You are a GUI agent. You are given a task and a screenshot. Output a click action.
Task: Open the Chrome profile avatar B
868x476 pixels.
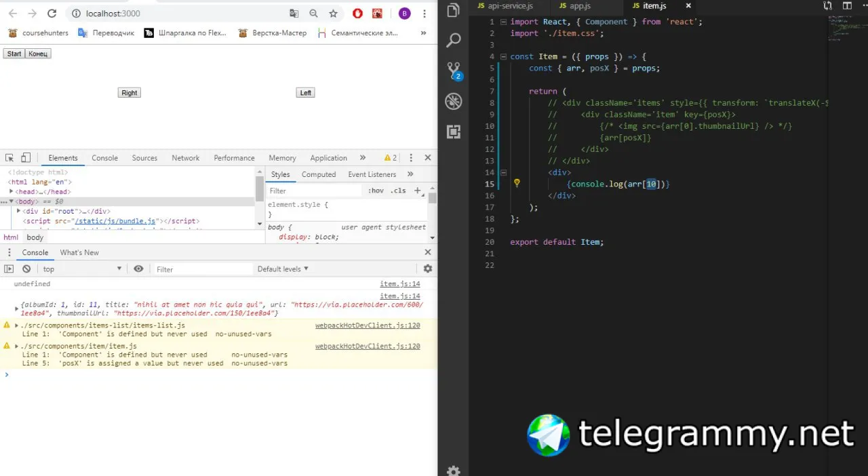(404, 14)
